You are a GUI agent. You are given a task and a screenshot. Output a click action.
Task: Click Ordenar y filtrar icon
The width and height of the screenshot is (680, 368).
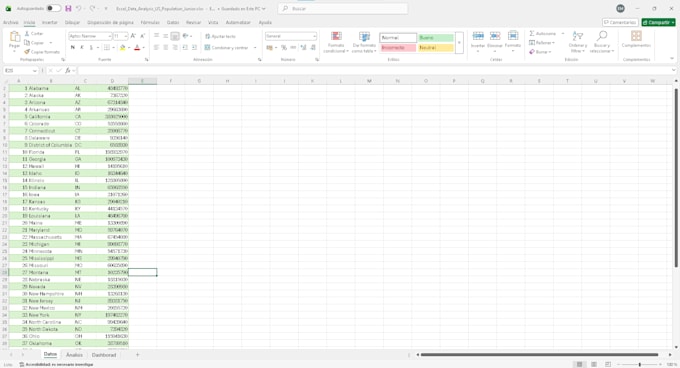click(578, 36)
